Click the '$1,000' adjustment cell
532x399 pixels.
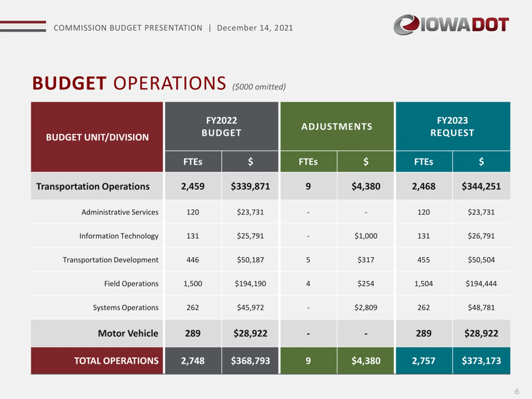pyautogui.click(x=366, y=236)
